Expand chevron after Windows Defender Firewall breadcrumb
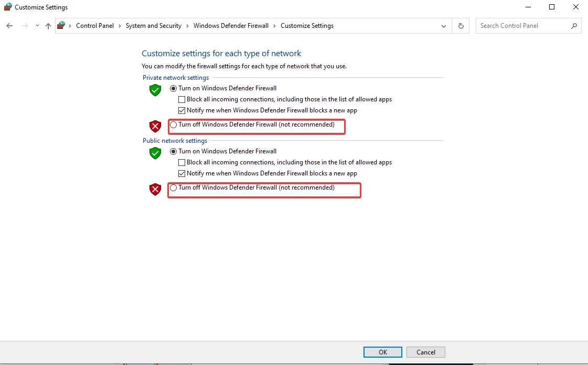The image size is (588, 365). 274,26
